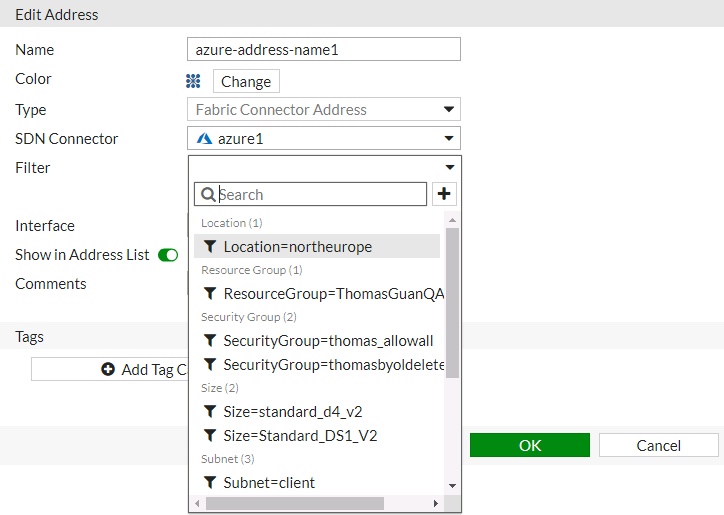Viewport: 724px width, 515px height.
Task: Click filter icon beside SecurityGroup=thomas_allowall
Action: [x=210, y=340]
